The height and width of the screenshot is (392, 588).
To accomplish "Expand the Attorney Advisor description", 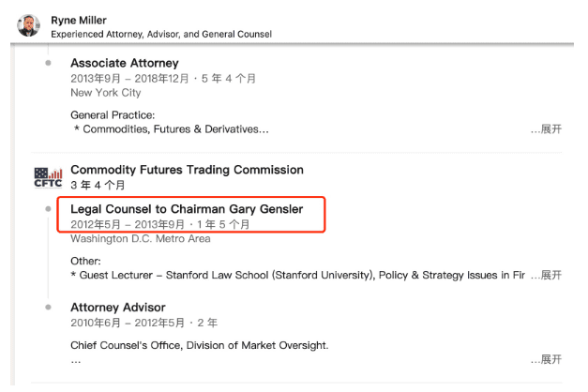I will coord(546,359).
